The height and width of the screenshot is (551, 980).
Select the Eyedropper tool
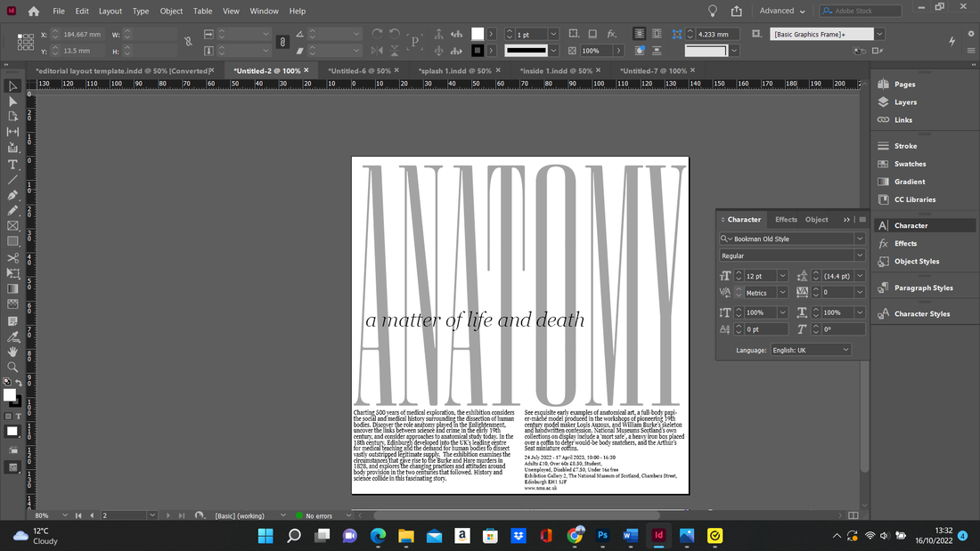[12, 336]
